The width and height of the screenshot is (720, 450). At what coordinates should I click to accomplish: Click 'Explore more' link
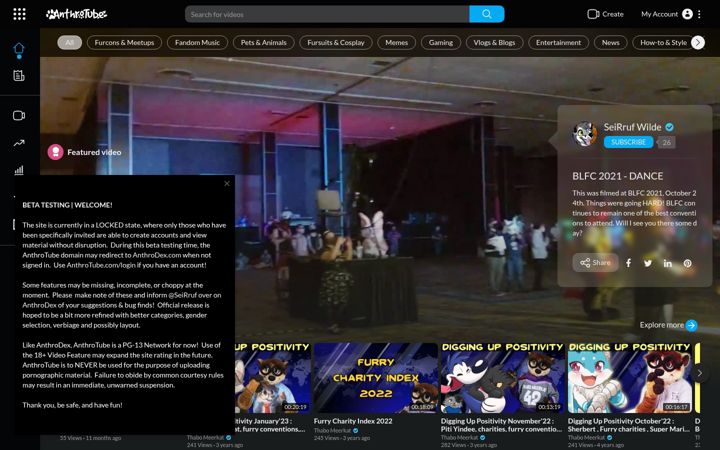pos(662,325)
